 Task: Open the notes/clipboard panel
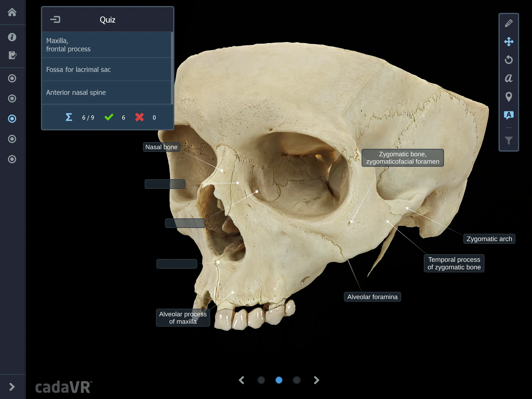(x=11, y=55)
